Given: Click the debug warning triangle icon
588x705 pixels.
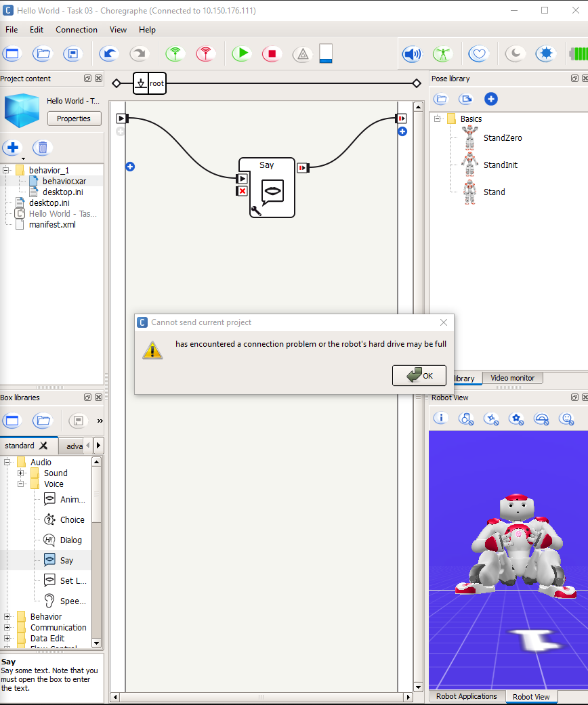Looking at the screenshot, I should coord(303,54).
